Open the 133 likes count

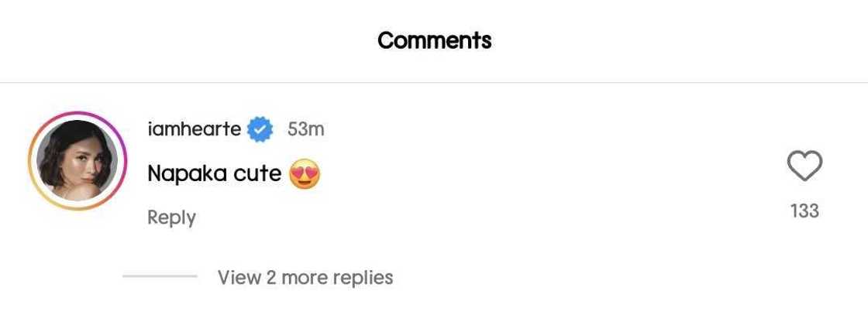(x=804, y=211)
